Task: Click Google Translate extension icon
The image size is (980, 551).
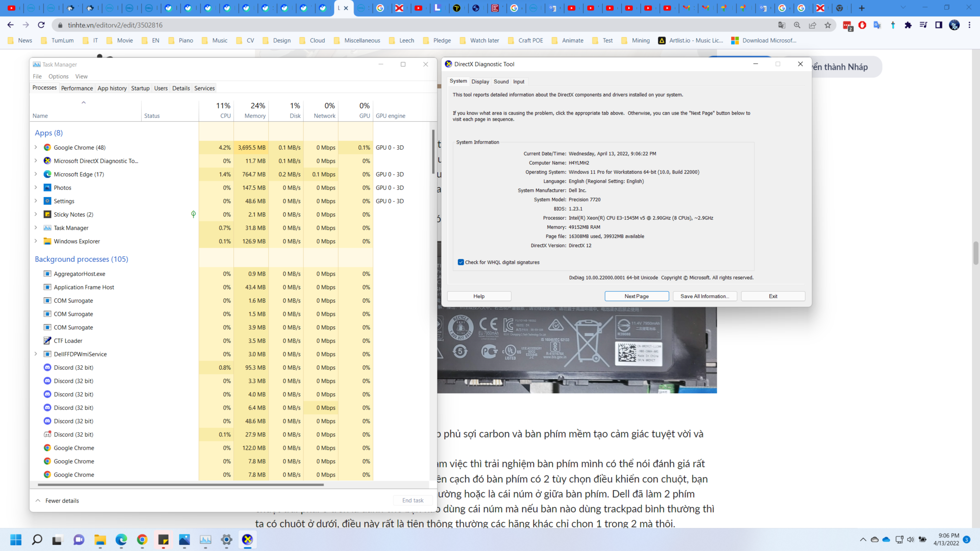Action: coord(877,25)
